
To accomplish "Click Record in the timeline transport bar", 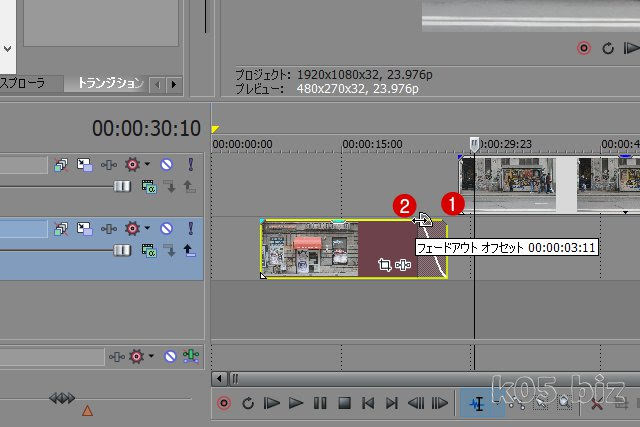I will [224, 403].
